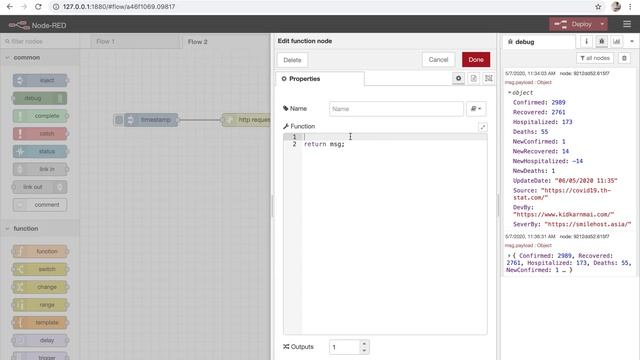Place cursor on code line 'return msg;'
Screen dimensions: 640x360
pos(324,144)
